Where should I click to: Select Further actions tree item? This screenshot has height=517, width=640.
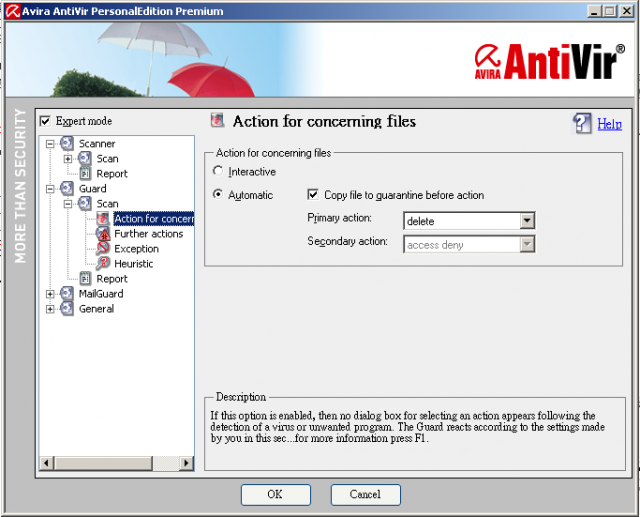(149, 234)
